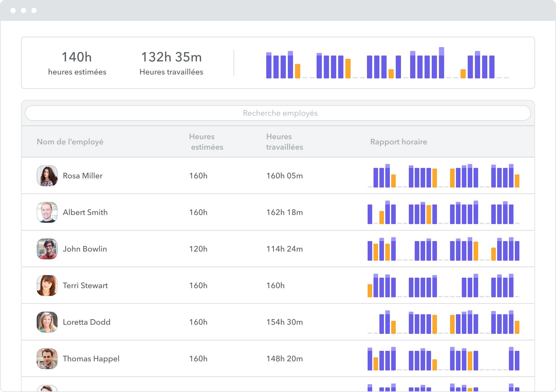Open Thomas Happel's avatar photo

click(x=47, y=359)
